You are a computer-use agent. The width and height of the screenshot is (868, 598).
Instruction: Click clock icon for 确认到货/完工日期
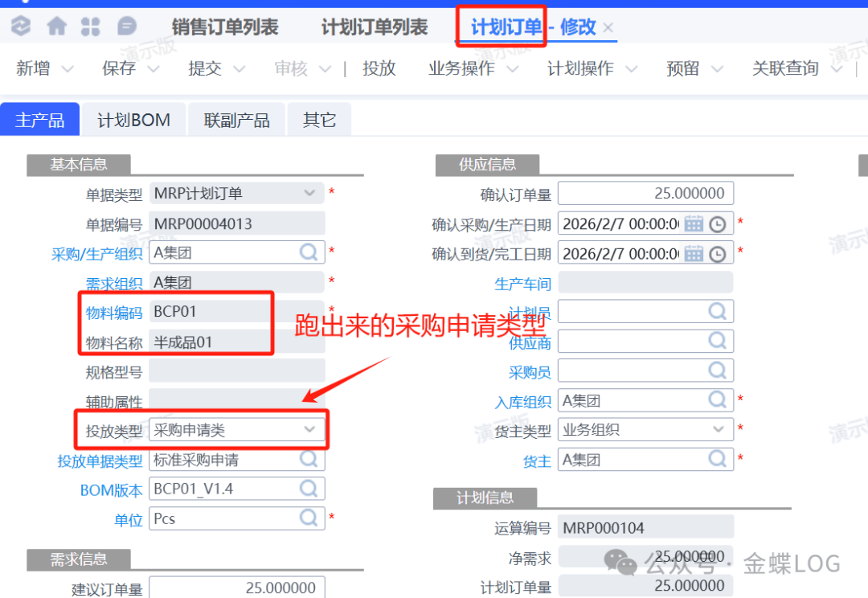[718, 254]
